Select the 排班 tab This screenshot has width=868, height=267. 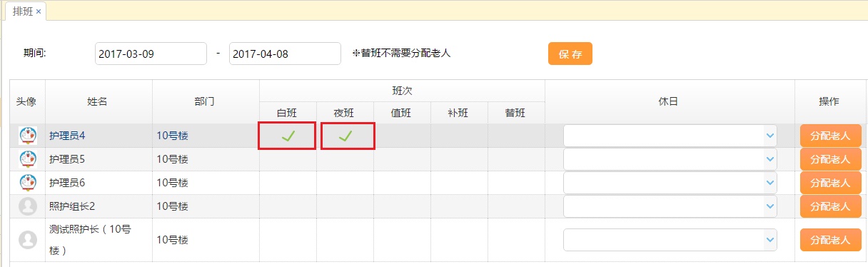(x=23, y=11)
